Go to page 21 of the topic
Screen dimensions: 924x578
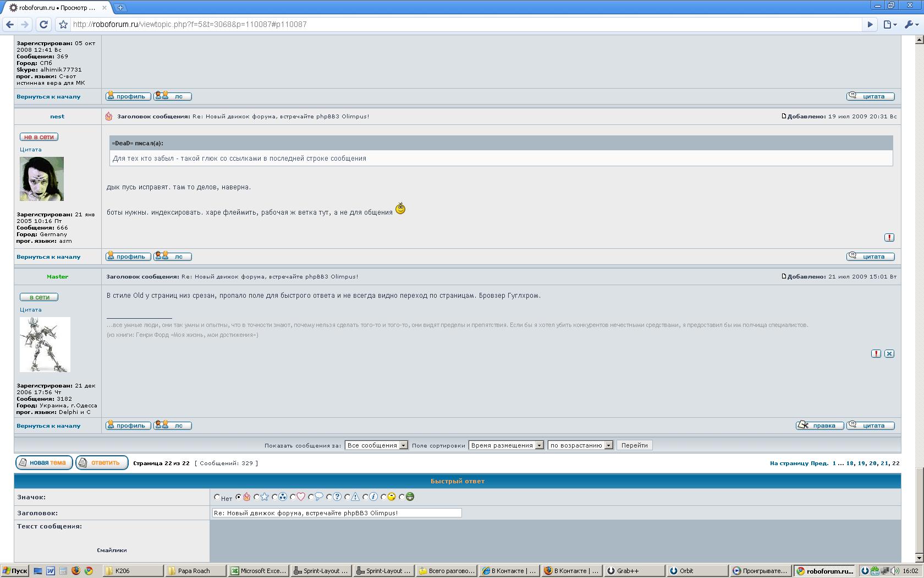884,464
